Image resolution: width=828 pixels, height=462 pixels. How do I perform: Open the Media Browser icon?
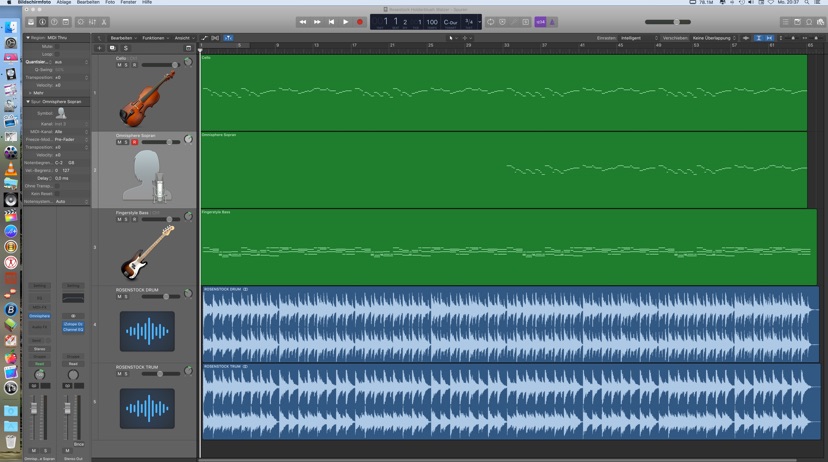point(820,22)
